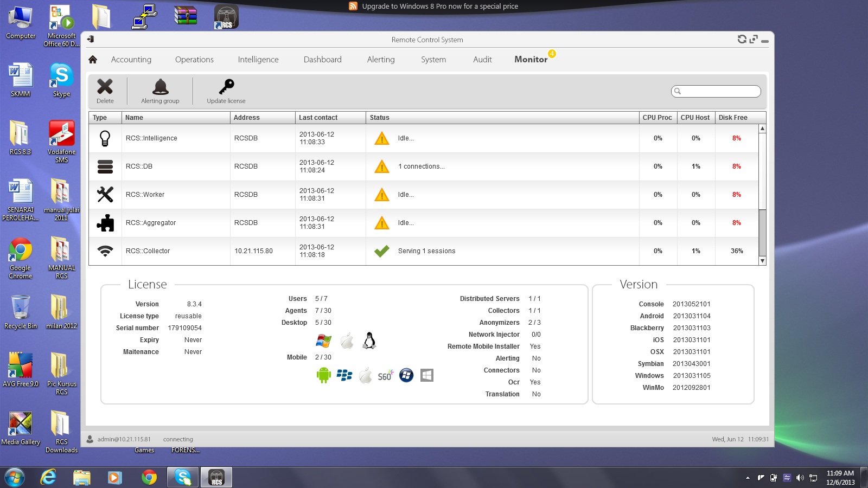
Task: Go to the Home icon in RCS console
Action: point(93,60)
